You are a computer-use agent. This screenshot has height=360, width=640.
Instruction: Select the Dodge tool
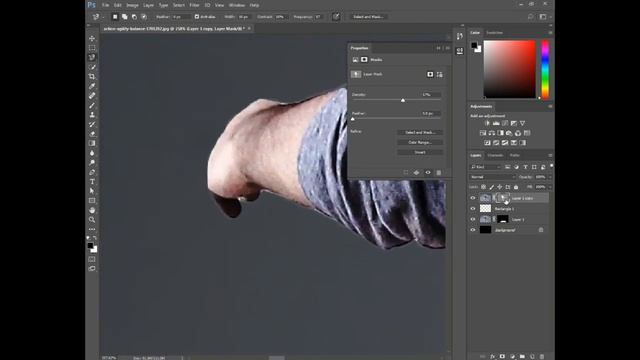(92, 162)
